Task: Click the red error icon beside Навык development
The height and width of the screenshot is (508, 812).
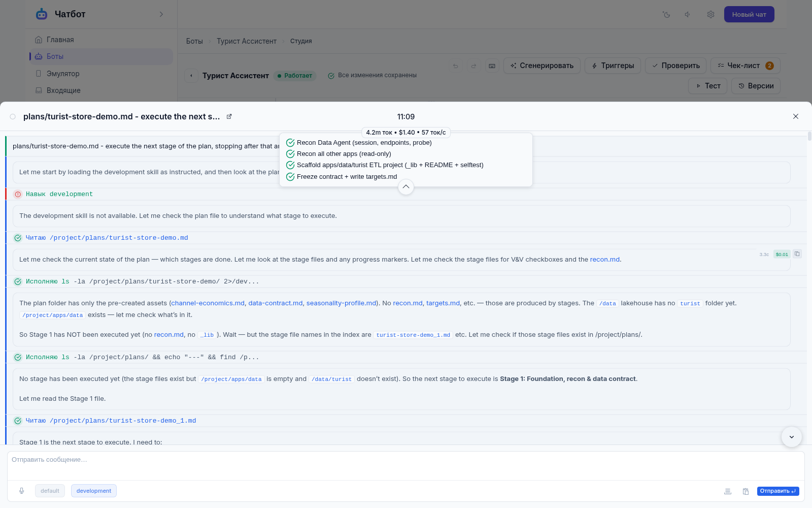Action: coord(18,194)
